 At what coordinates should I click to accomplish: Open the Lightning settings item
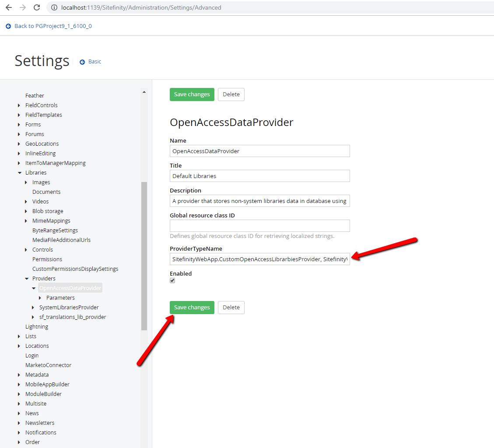coord(37,327)
